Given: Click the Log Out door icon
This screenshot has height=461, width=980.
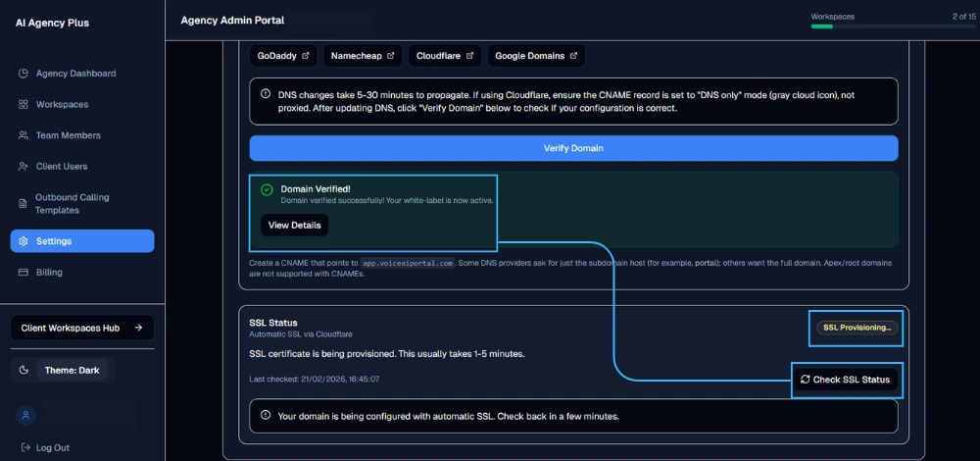Looking at the screenshot, I should (25, 448).
